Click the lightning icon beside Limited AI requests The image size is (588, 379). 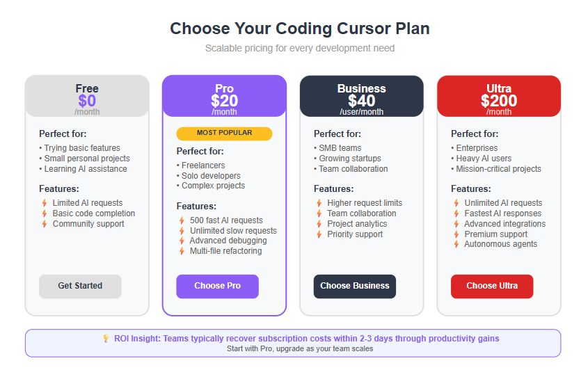(x=45, y=203)
